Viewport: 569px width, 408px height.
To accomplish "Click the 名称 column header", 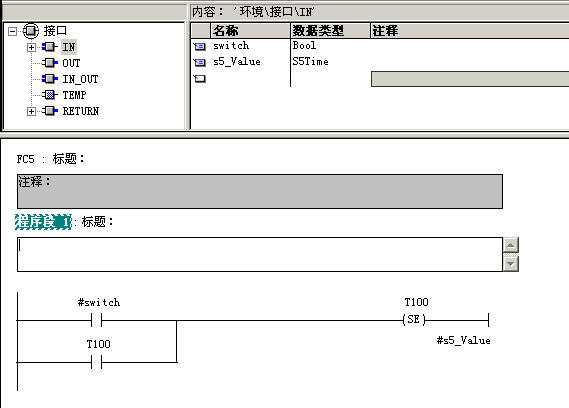I will coord(250,31).
